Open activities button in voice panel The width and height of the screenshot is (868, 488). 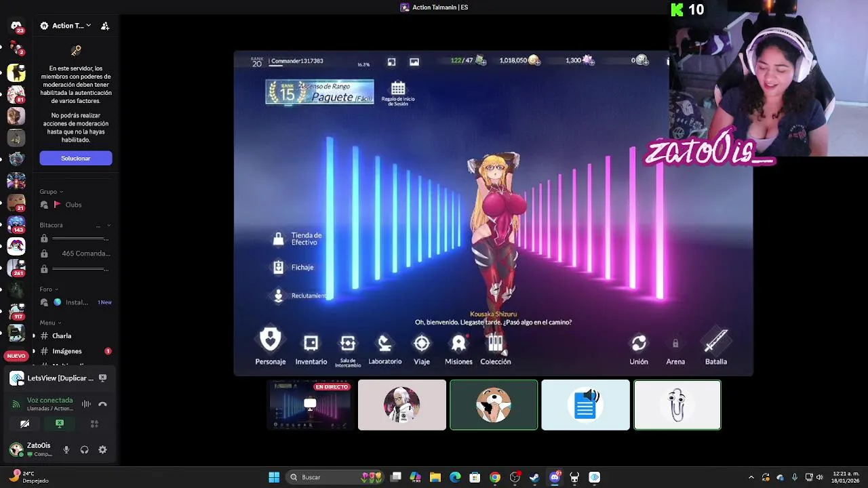(94, 424)
